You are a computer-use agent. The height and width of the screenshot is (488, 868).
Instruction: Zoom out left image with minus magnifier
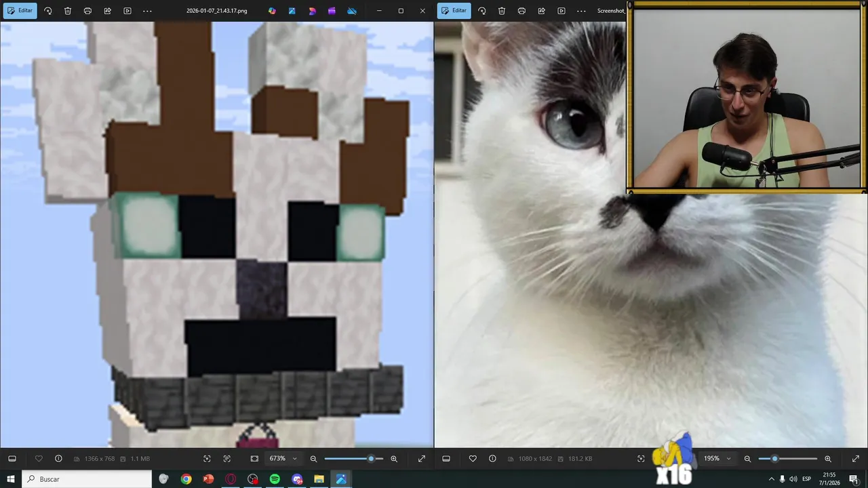point(313,459)
